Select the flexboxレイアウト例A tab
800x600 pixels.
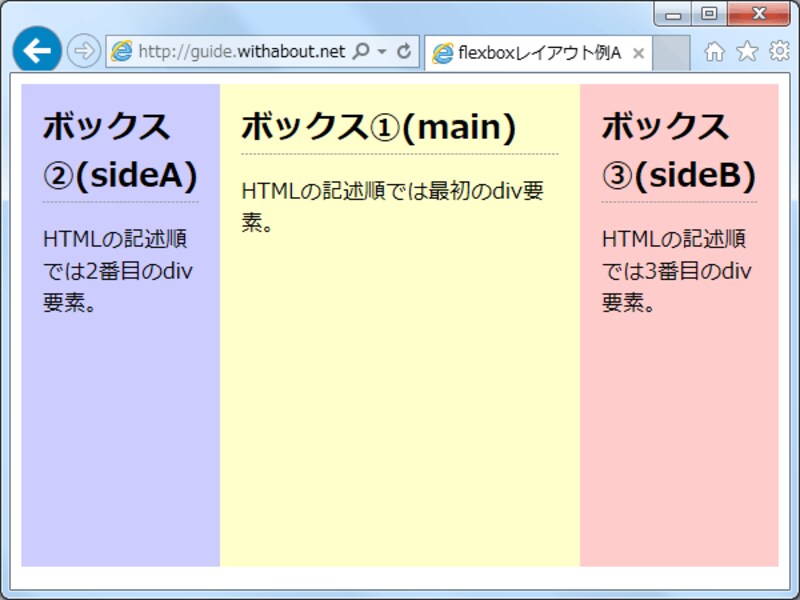[538, 53]
